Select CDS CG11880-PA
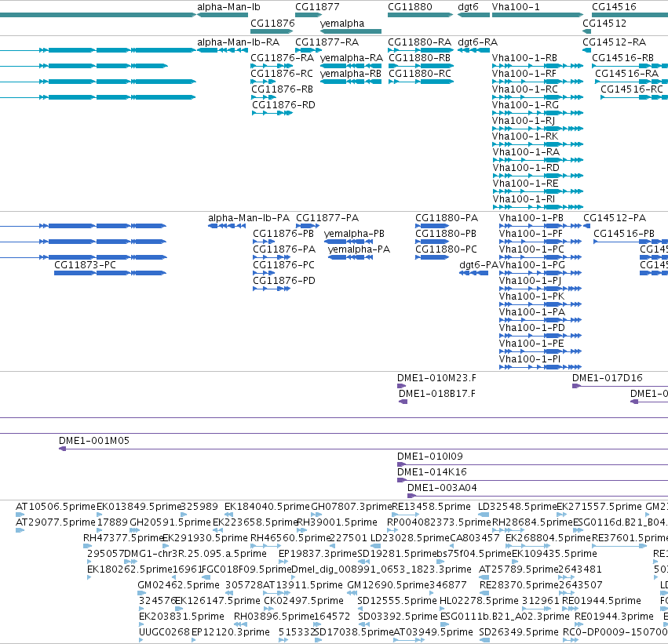The image size is (668, 644). click(447, 218)
